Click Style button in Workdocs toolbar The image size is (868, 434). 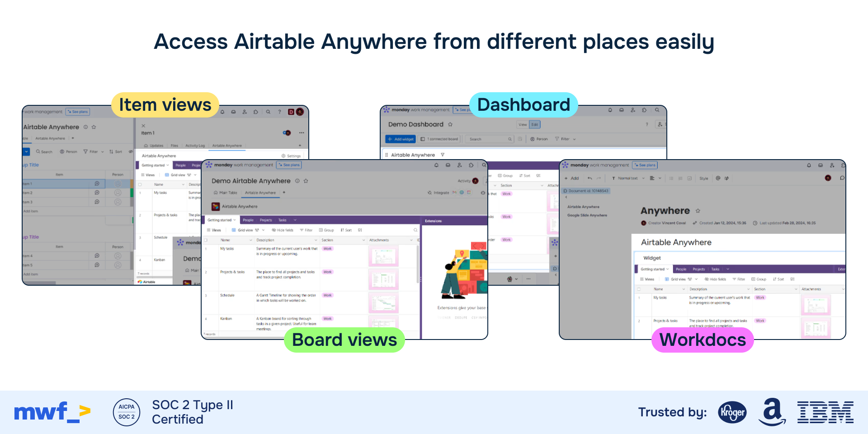coord(704,178)
